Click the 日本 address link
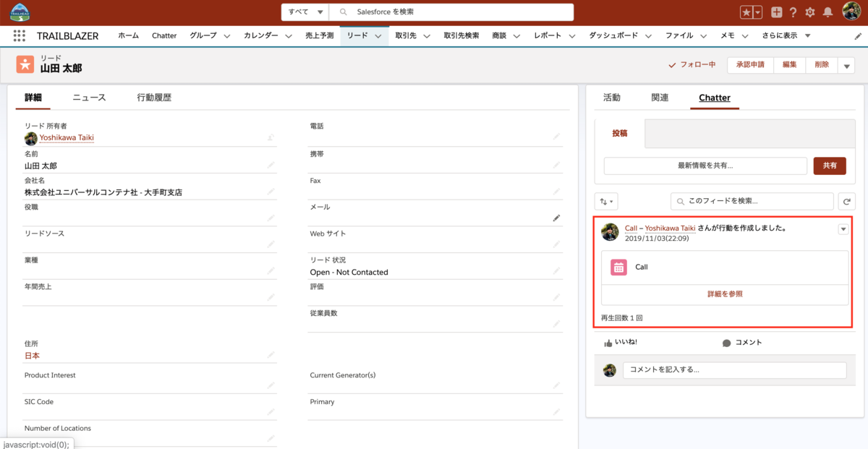The width and height of the screenshot is (868, 449). (x=32, y=356)
